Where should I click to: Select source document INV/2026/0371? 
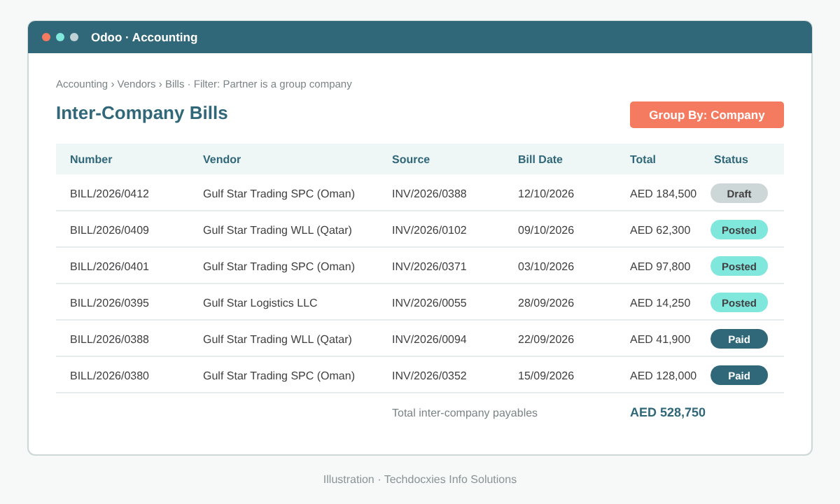pos(429,267)
